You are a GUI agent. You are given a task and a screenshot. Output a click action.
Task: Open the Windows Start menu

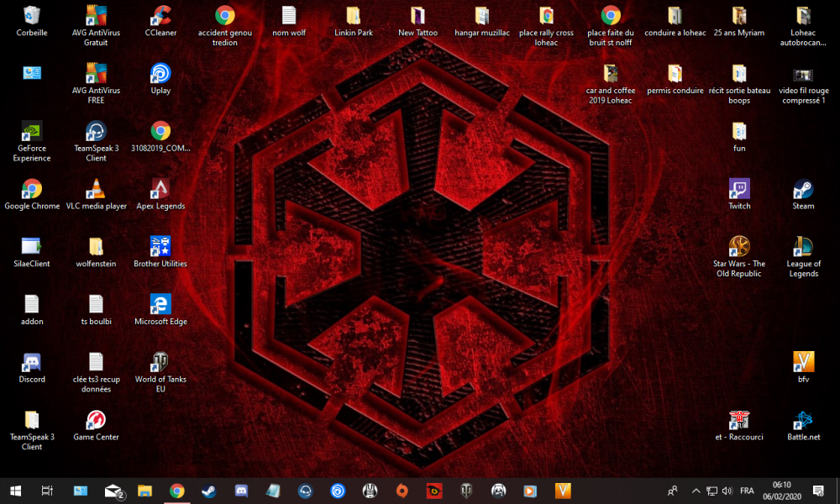(x=15, y=491)
